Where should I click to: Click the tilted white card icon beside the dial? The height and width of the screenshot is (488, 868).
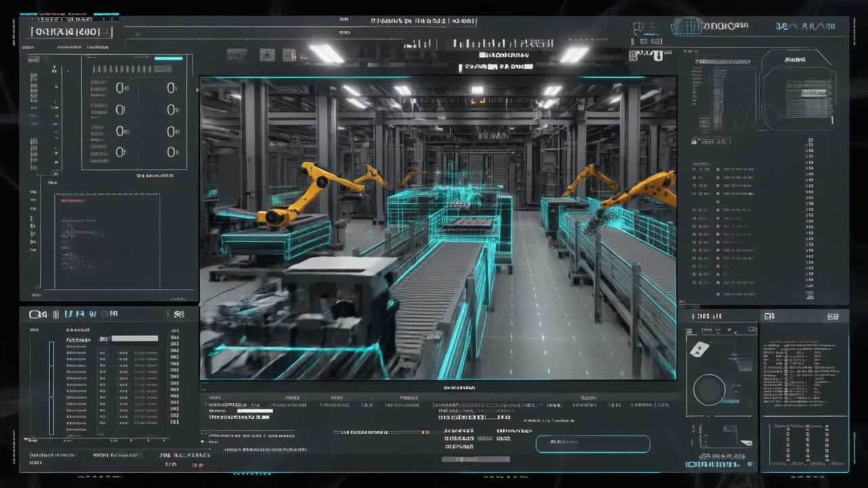[699, 349]
